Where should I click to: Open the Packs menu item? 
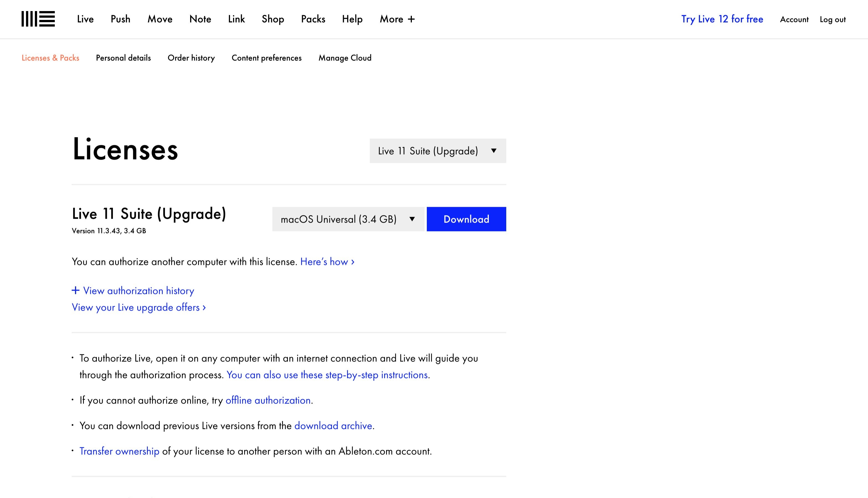click(x=312, y=19)
